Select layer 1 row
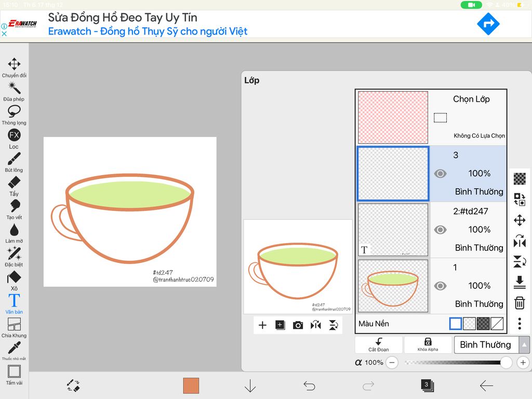The width and height of the screenshot is (532, 399). tap(431, 286)
